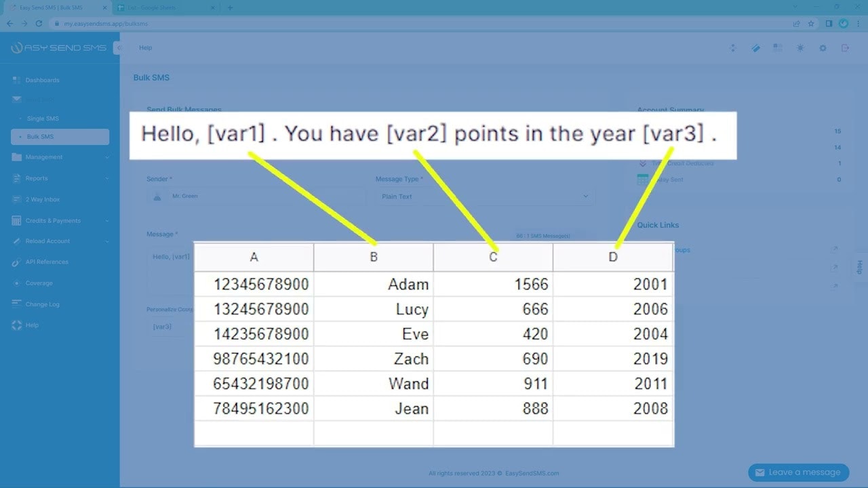The height and width of the screenshot is (488, 868).
Task: Click the browser forward arrow
Action: point(24,23)
